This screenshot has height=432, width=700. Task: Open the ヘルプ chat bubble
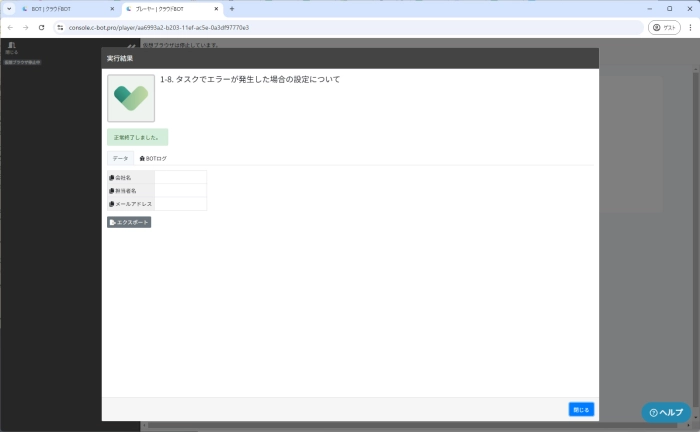pyautogui.click(x=666, y=412)
